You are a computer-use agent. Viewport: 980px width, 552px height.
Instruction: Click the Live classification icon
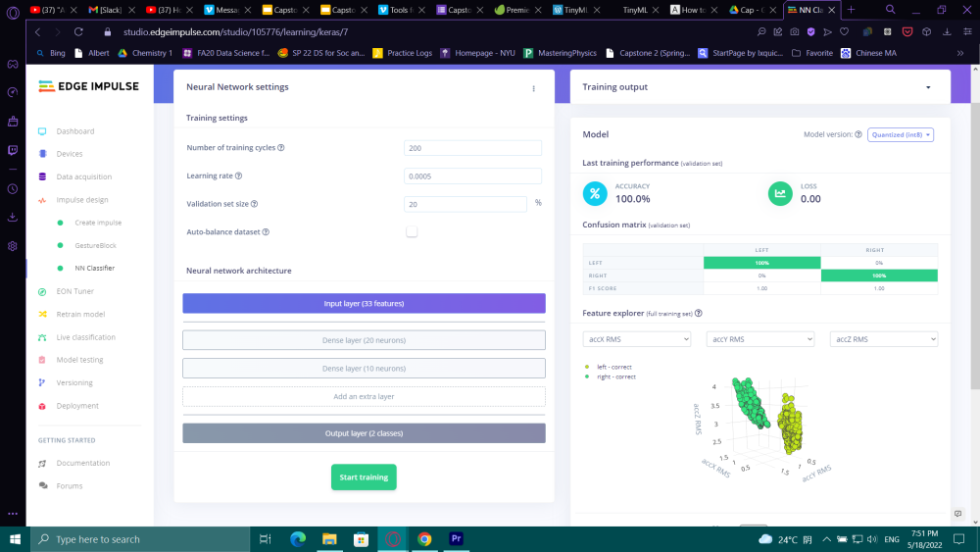(x=42, y=337)
